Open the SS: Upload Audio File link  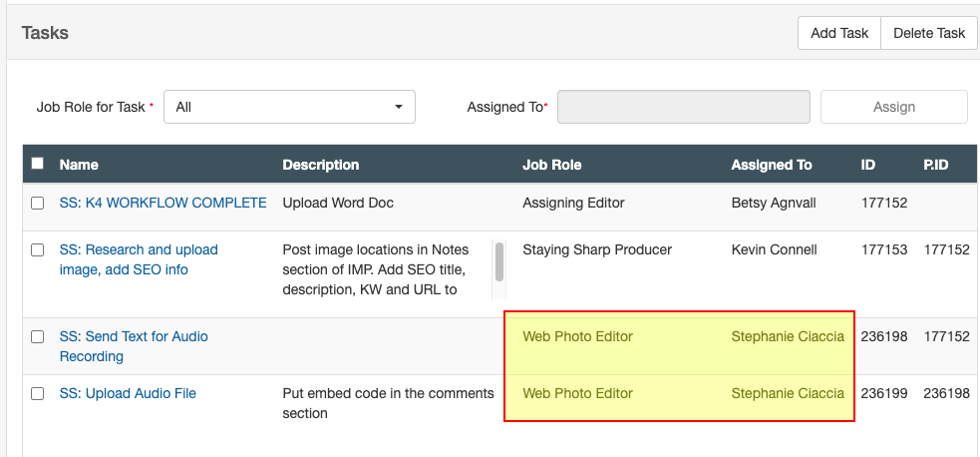pyautogui.click(x=128, y=393)
